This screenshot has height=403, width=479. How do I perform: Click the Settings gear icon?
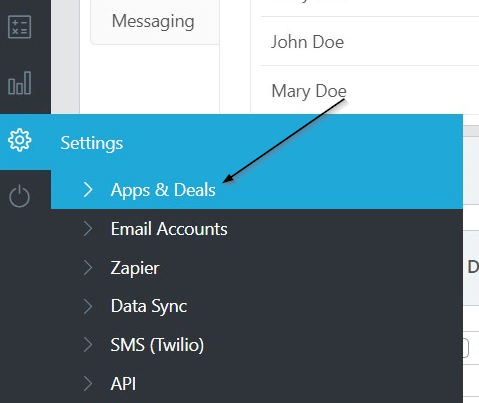coord(20,140)
